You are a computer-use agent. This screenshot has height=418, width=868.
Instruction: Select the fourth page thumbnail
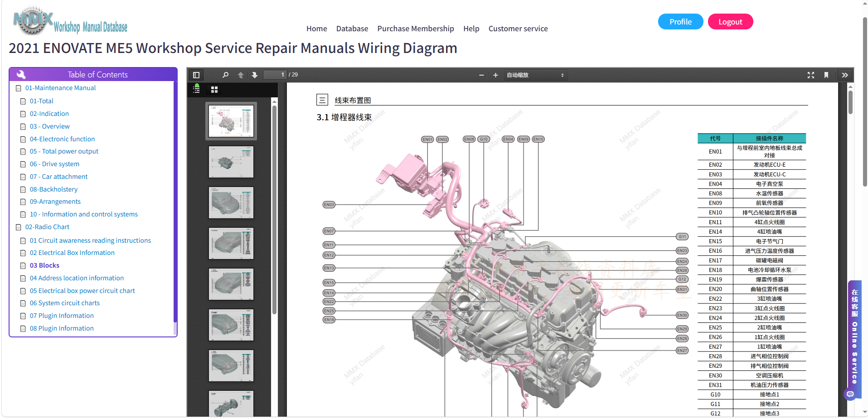tap(231, 243)
